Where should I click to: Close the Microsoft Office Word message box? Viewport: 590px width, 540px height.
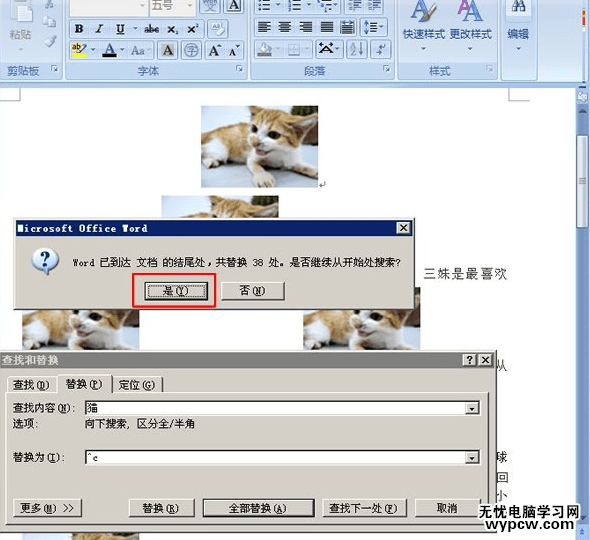403,228
